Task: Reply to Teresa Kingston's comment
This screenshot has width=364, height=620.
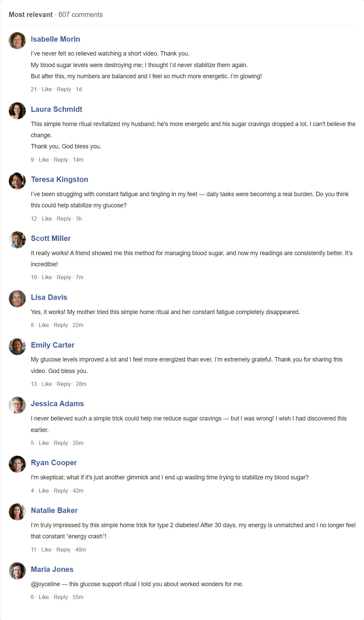Action: click(x=64, y=219)
